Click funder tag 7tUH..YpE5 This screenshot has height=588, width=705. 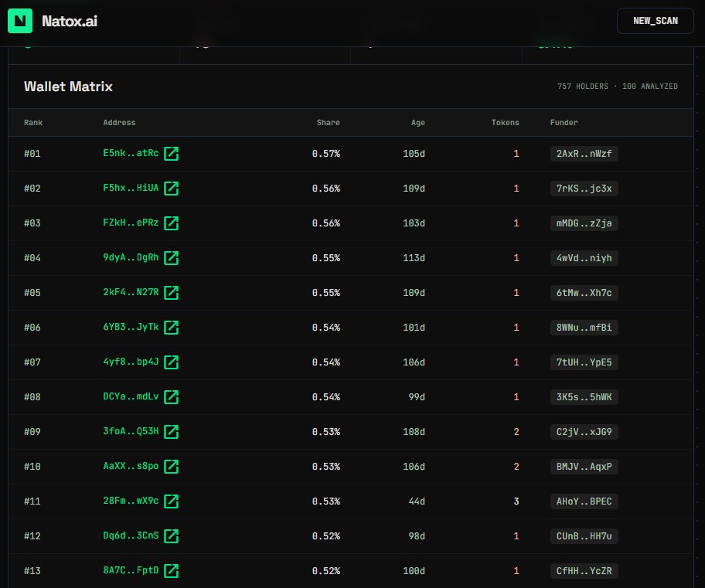tap(584, 362)
